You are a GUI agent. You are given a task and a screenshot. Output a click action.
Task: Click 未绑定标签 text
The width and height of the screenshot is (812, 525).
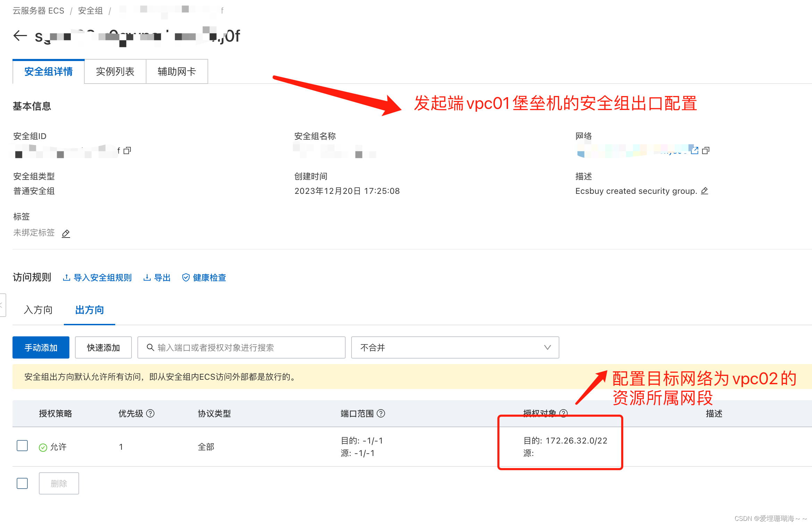point(34,233)
